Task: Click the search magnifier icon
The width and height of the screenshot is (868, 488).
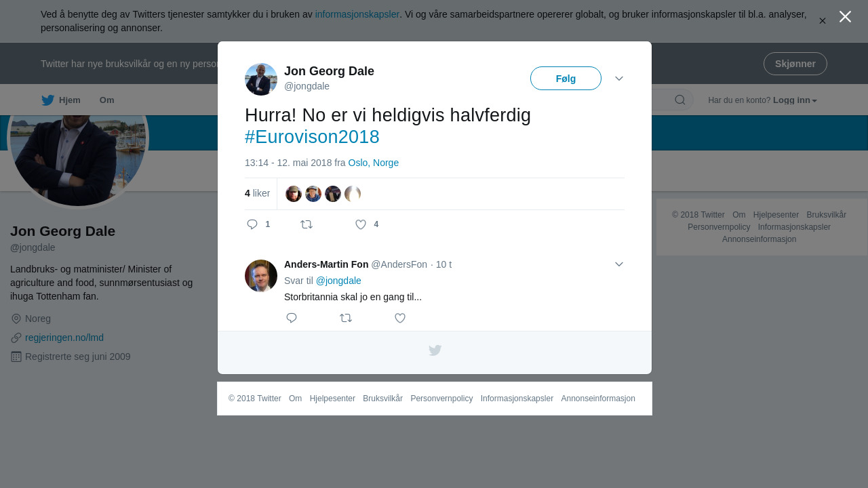Action: 679,100
